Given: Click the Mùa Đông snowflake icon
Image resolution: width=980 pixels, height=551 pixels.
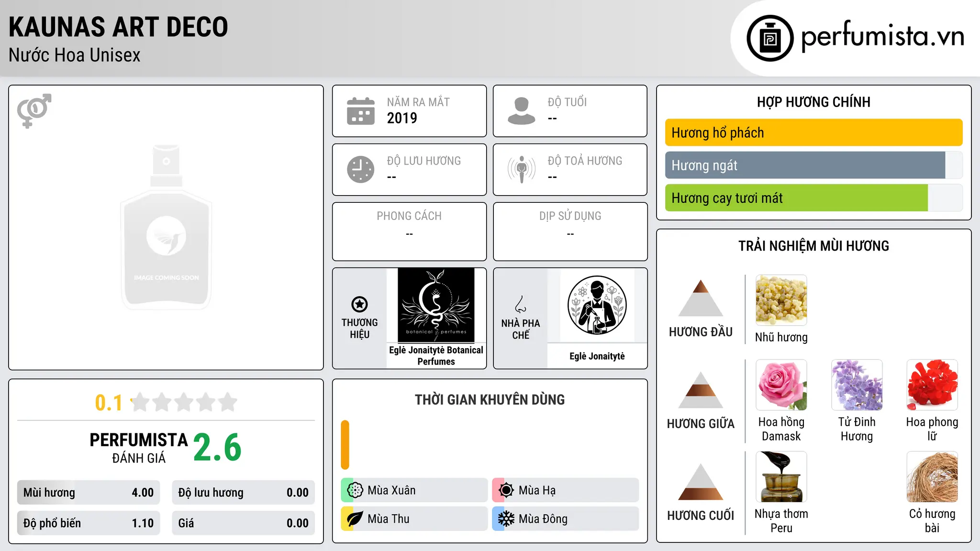Looking at the screenshot, I should point(506,519).
